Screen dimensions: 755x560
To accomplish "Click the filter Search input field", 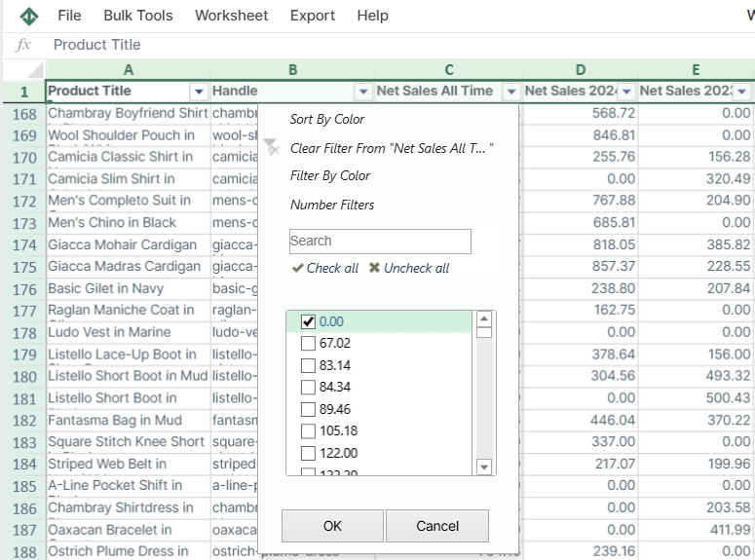I will [380, 242].
